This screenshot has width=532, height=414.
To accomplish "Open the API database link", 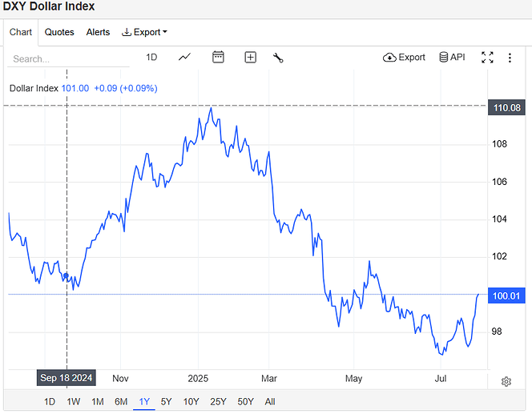I will pyautogui.click(x=452, y=57).
